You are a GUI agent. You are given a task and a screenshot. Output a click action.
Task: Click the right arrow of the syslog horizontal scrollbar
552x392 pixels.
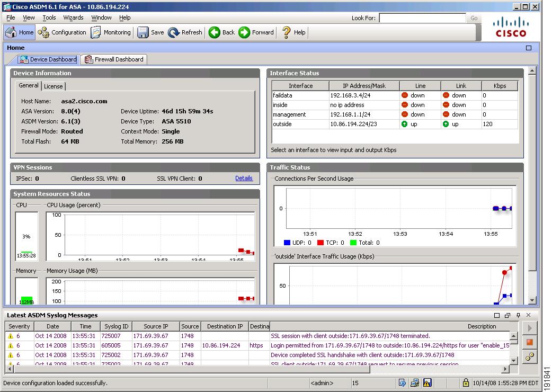[505, 369]
